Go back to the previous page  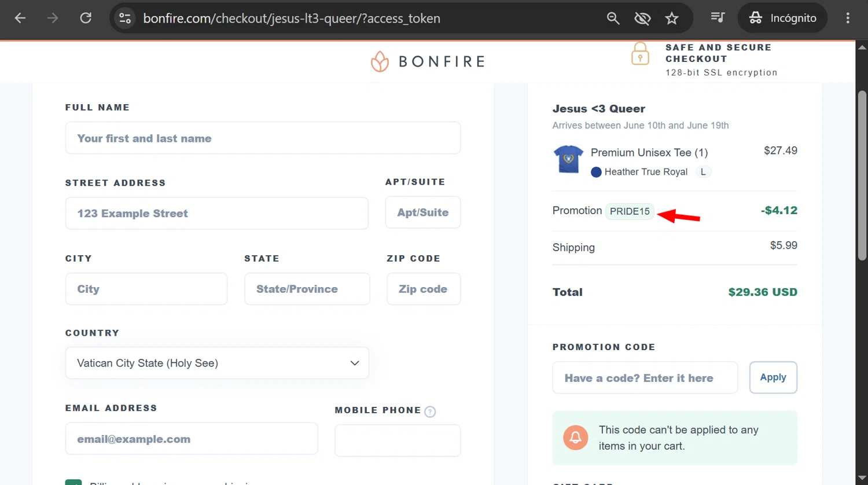[20, 18]
